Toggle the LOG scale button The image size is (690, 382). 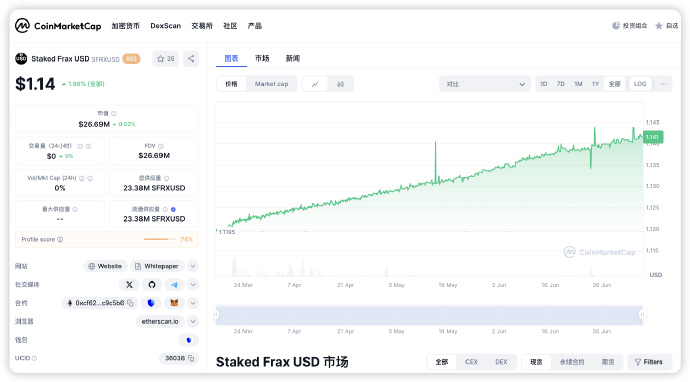(x=640, y=84)
